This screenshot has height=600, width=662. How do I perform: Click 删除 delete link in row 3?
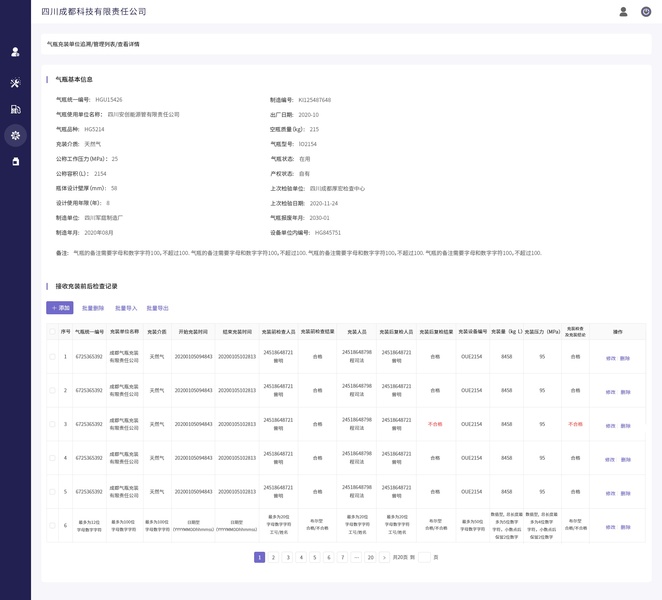pyautogui.click(x=625, y=426)
